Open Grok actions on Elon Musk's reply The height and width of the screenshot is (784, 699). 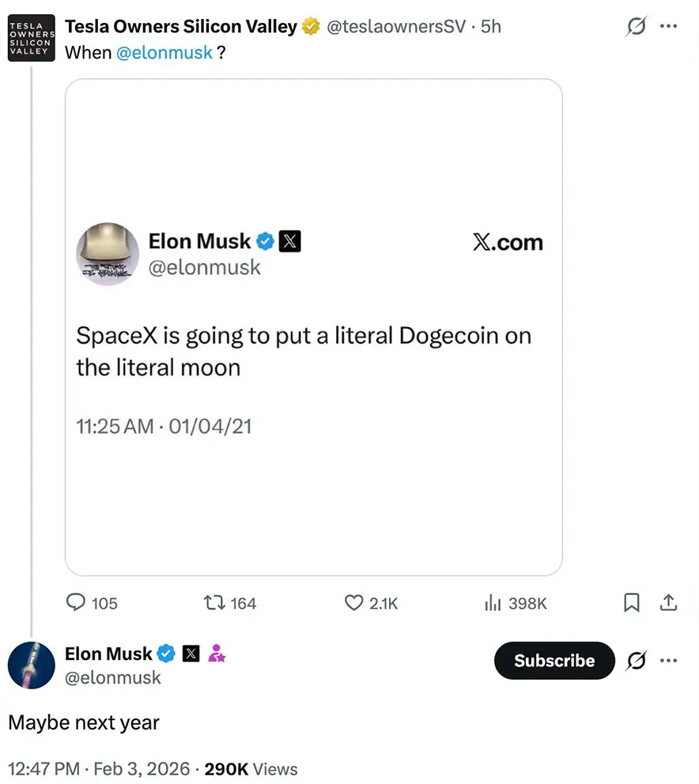[637, 661]
